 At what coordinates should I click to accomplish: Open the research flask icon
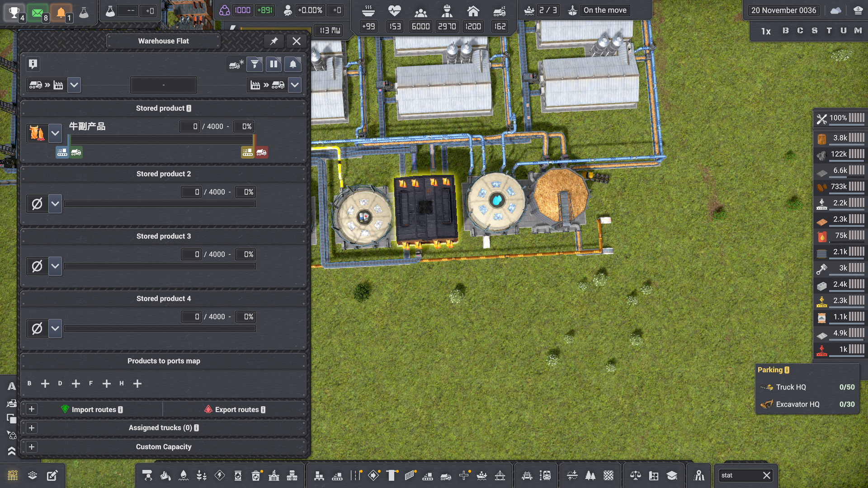point(84,12)
